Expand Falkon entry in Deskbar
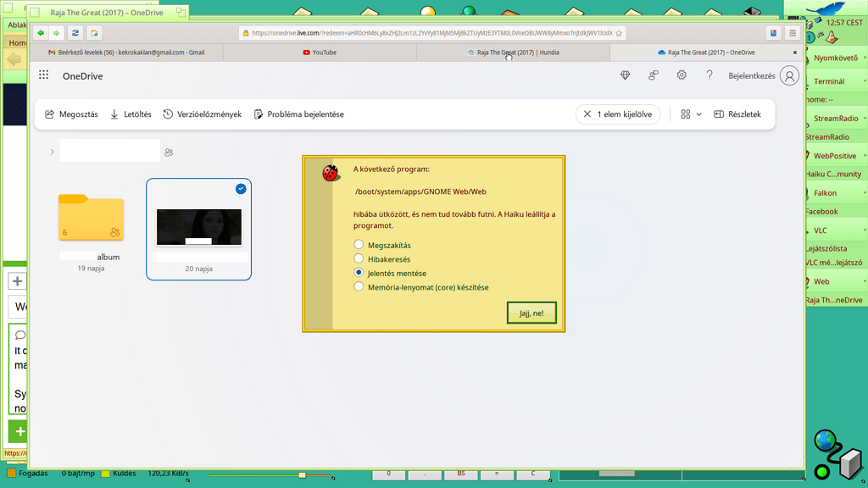This screenshot has height=488, width=868. (x=865, y=192)
